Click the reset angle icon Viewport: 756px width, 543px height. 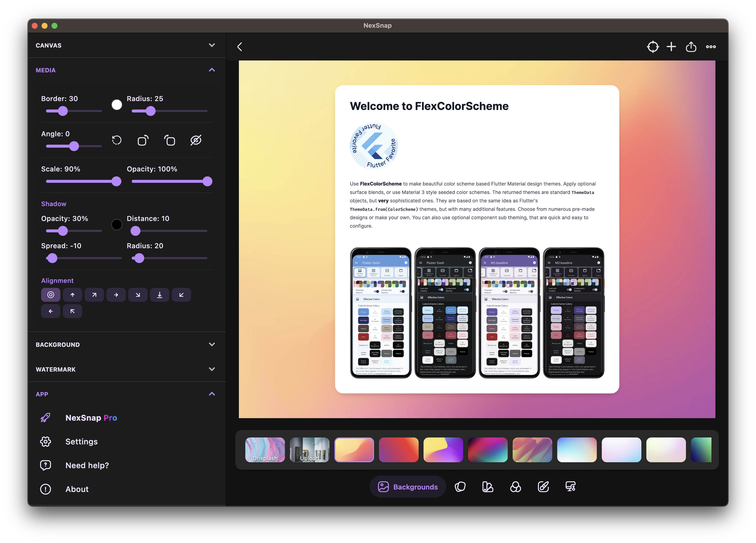click(x=117, y=140)
